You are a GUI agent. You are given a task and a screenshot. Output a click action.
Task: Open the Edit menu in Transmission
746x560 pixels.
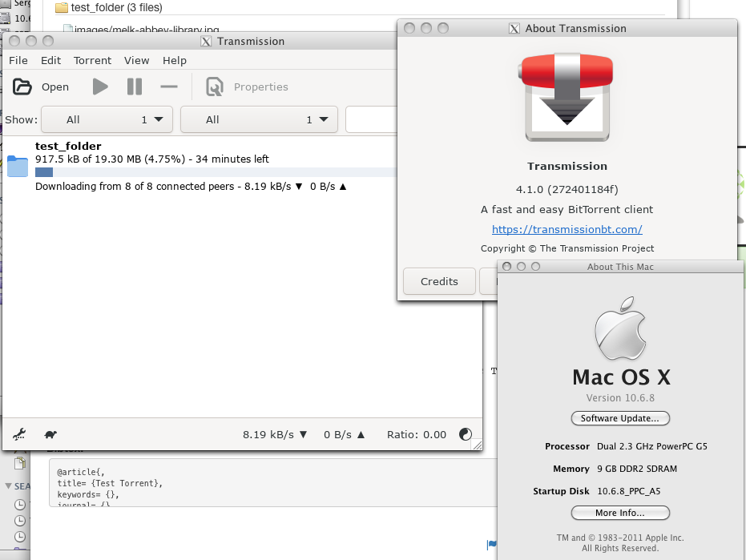click(x=50, y=60)
